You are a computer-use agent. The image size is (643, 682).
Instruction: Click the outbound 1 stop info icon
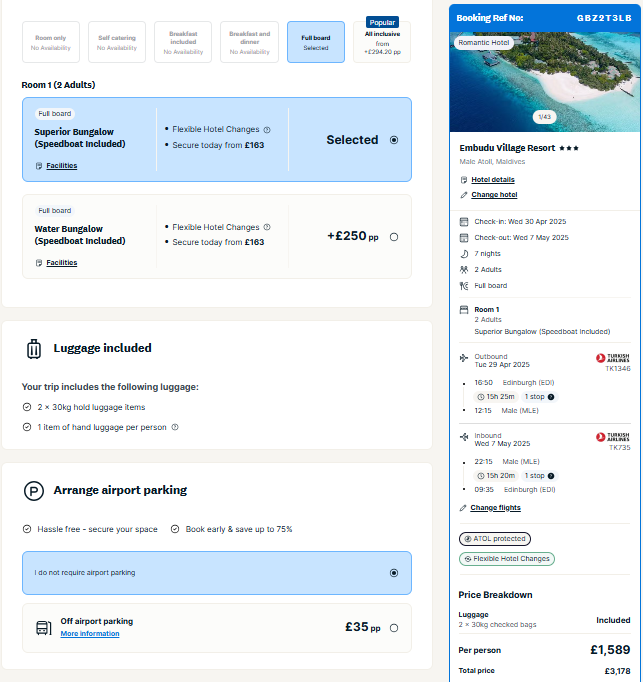tap(551, 396)
